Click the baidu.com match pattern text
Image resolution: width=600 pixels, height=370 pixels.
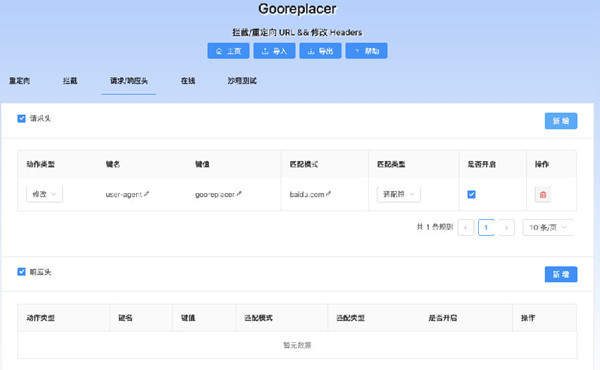(x=307, y=195)
